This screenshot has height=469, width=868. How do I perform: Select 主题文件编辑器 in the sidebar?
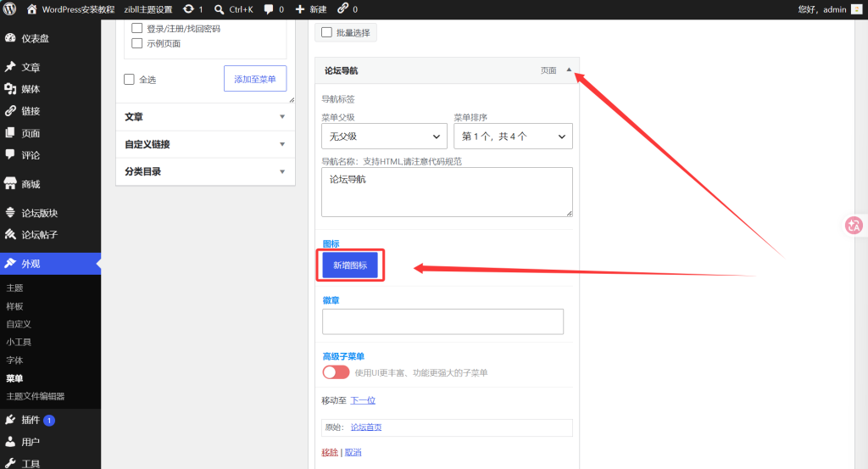[36, 396]
